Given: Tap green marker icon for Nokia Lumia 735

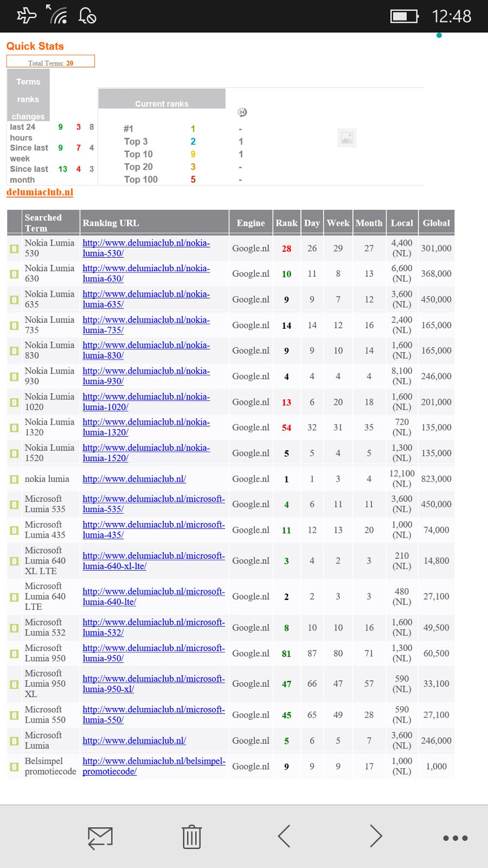Looking at the screenshot, I should pos(15,325).
